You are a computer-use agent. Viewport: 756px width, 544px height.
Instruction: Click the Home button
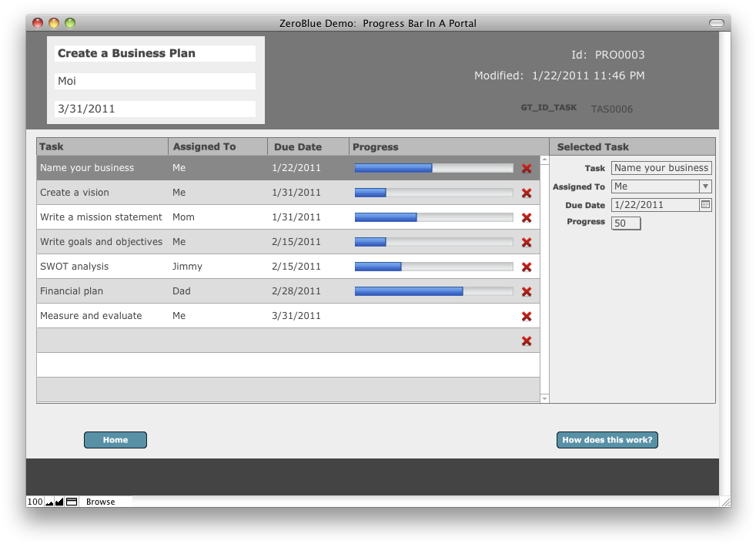tap(115, 440)
